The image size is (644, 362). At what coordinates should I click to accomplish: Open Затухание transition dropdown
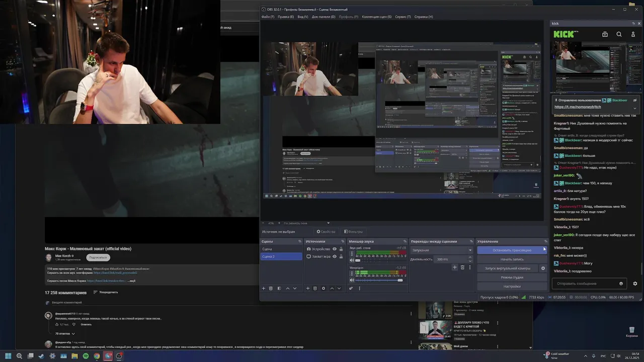[x=442, y=250]
